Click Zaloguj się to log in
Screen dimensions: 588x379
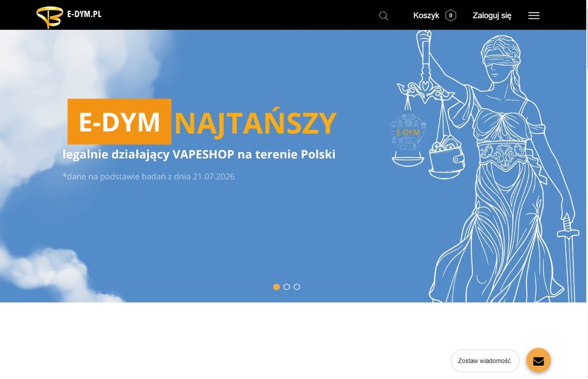(492, 15)
